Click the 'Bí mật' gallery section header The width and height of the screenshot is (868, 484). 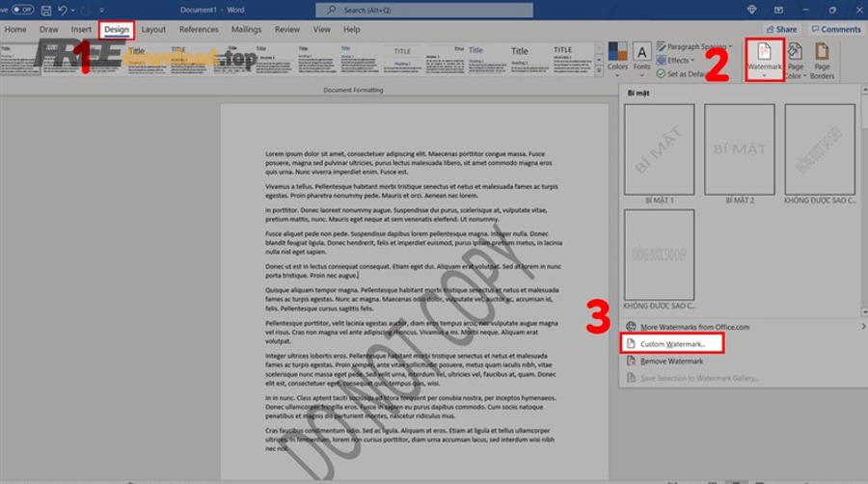click(638, 93)
